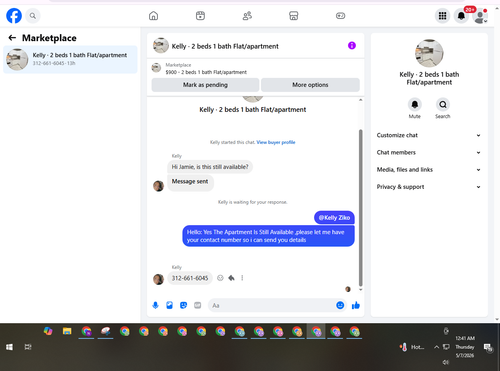Expand Customize chat section
This screenshot has height=371, width=500.
point(429,135)
